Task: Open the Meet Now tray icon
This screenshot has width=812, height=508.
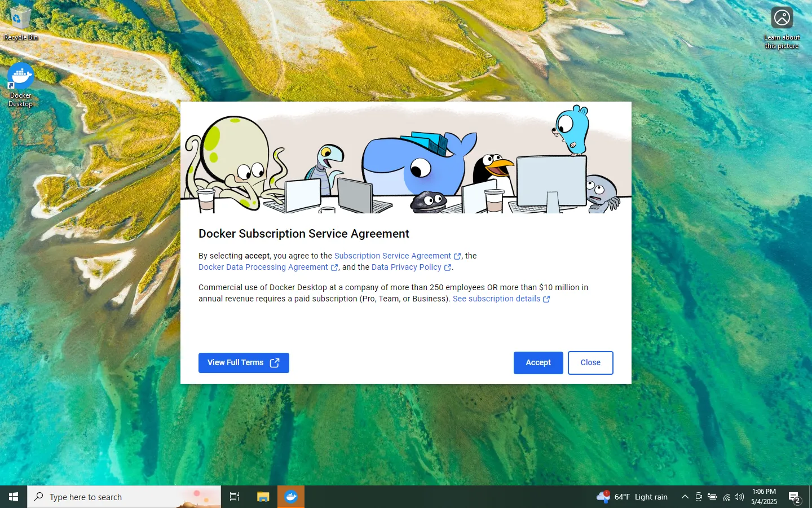Action: tap(698, 497)
